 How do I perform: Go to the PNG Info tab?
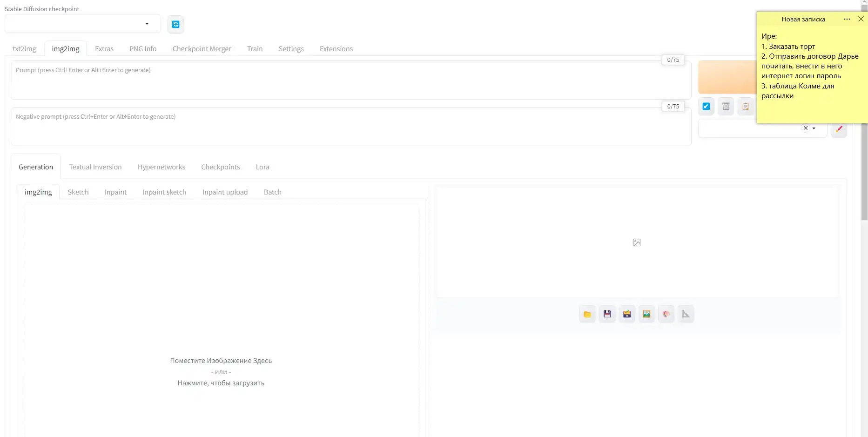(143, 49)
